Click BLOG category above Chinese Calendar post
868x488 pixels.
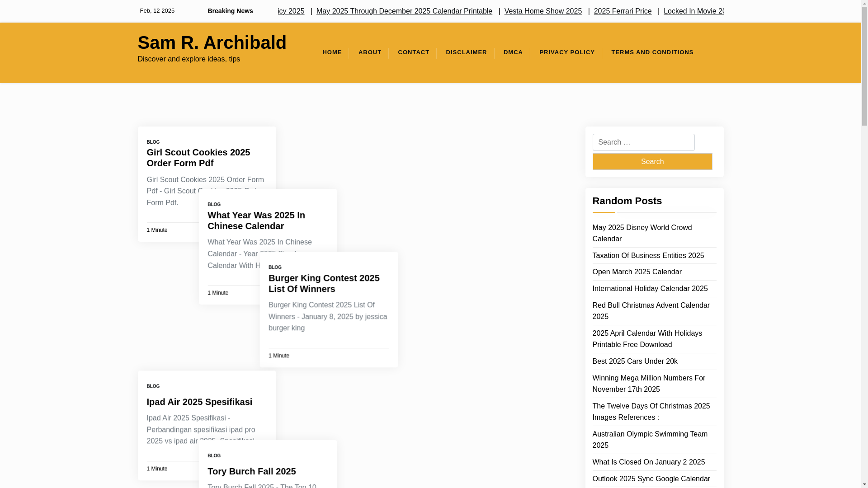214,205
